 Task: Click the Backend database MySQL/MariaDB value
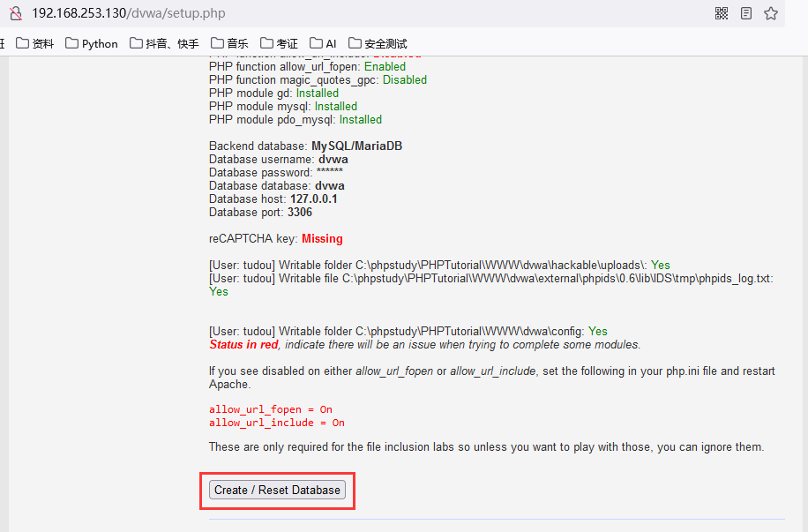(x=356, y=146)
